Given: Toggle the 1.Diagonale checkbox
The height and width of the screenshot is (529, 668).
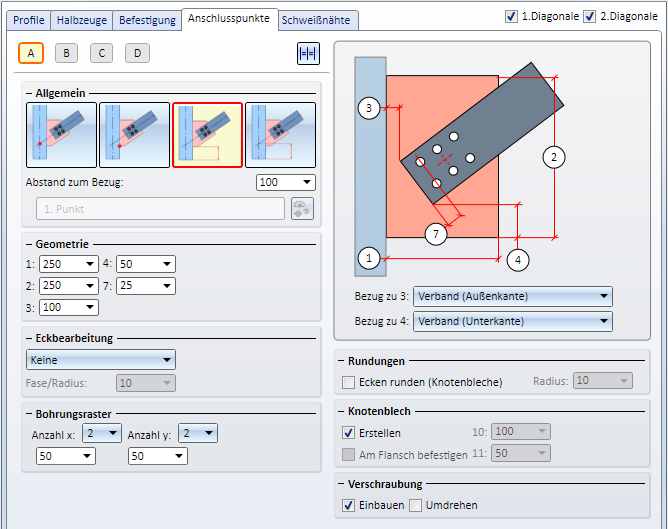Looking at the screenshot, I should pyautogui.click(x=511, y=17).
